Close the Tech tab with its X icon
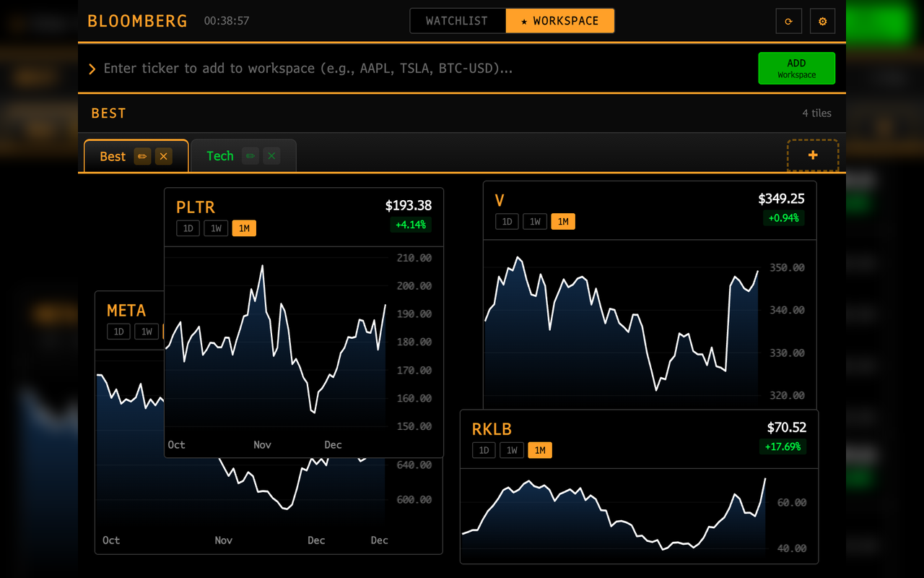924x578 pixels. tap(271, 155)
